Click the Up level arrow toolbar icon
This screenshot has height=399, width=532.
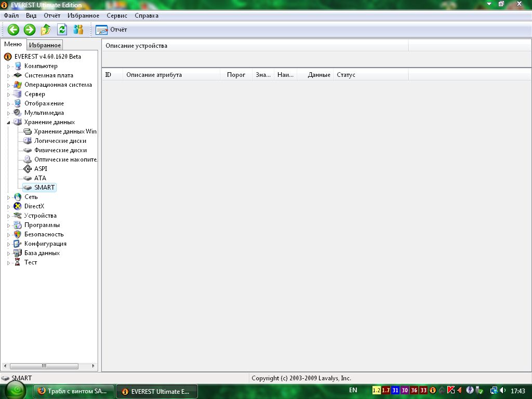click(46, 30)
